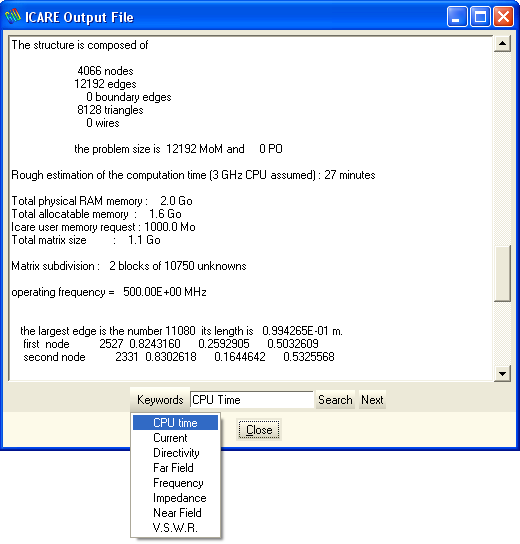Pick Directivity from the keyword list
520x544 pixels.
(x=176, y=453)
